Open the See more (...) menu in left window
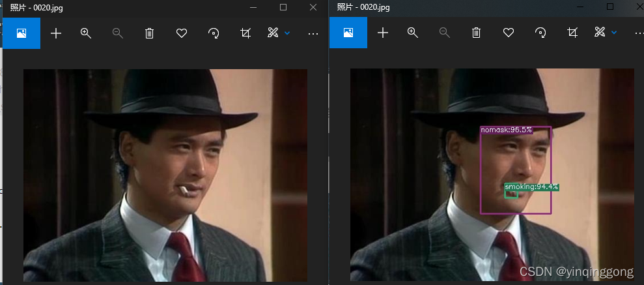Image resolution: width=644 pixels, height=285 pixels. tap(313, 34)
